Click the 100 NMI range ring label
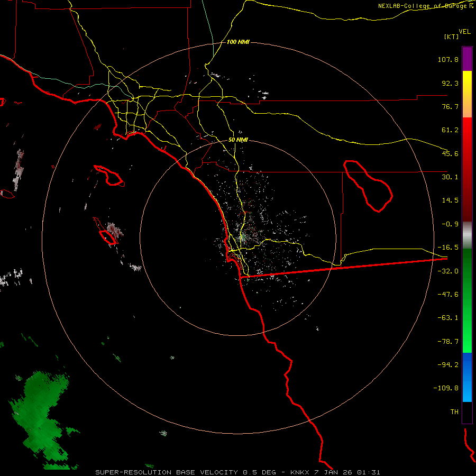 pyautogui.click(x=238, y=42)
